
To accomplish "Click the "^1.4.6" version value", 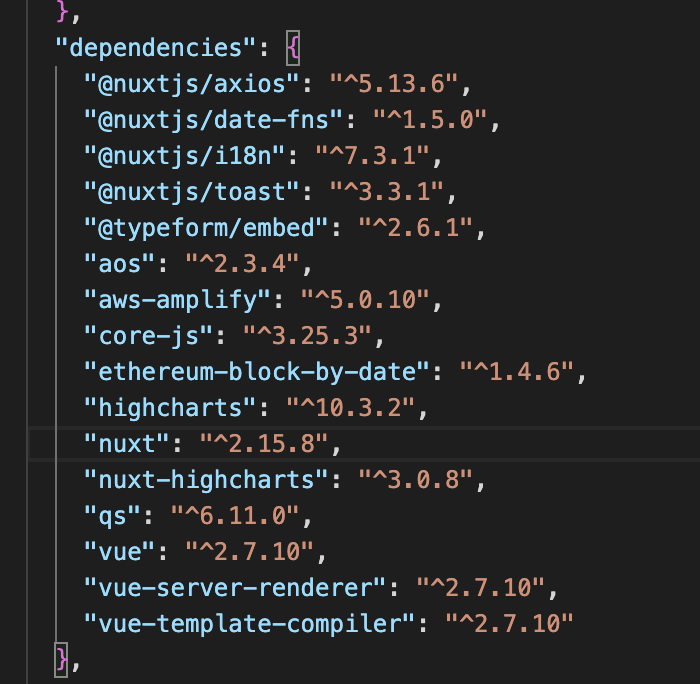I will coord(517,372).
